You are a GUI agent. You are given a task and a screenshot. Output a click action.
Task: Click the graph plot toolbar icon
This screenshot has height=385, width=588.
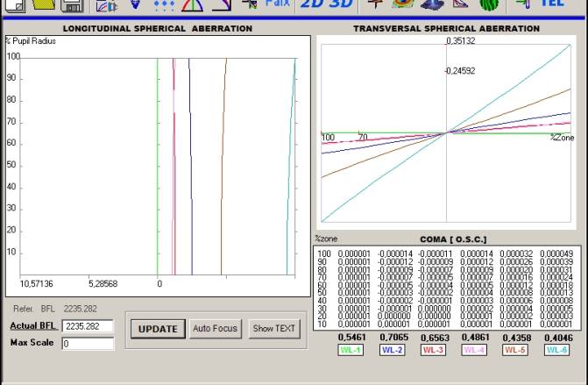pos(107,5)
